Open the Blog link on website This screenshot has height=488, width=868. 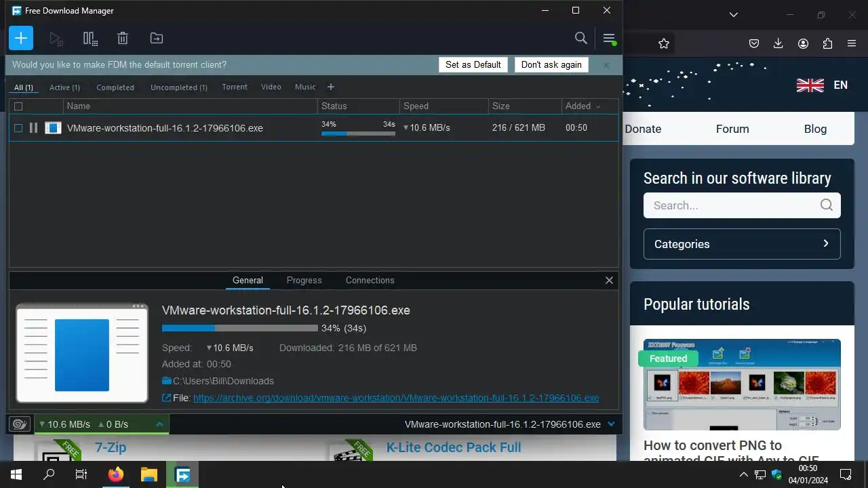[815, 129]
